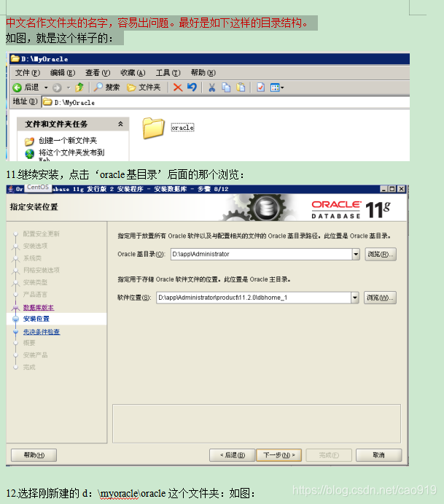Click 将这个文件夹发布到 Web task link
This screenshot has height=504, width=444.
71,155
